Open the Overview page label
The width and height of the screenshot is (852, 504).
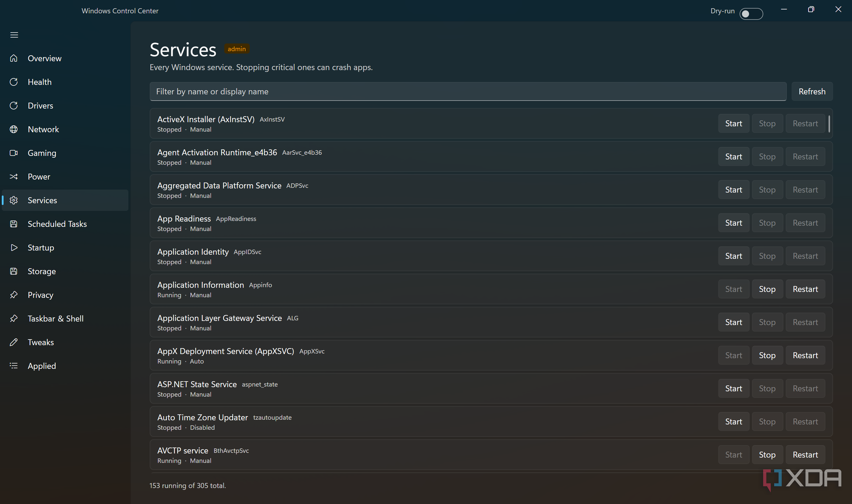44,58
